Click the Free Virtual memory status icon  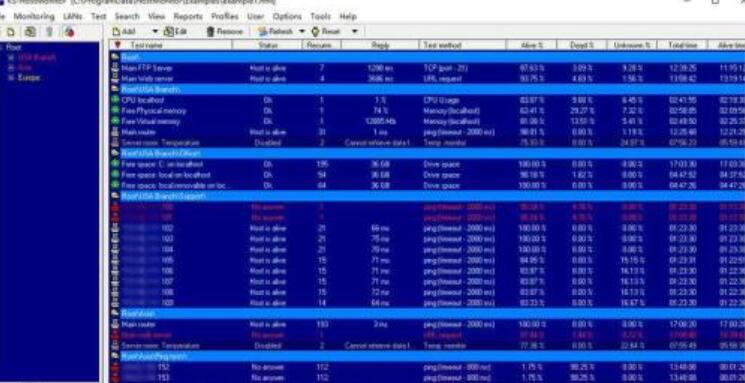115,122
